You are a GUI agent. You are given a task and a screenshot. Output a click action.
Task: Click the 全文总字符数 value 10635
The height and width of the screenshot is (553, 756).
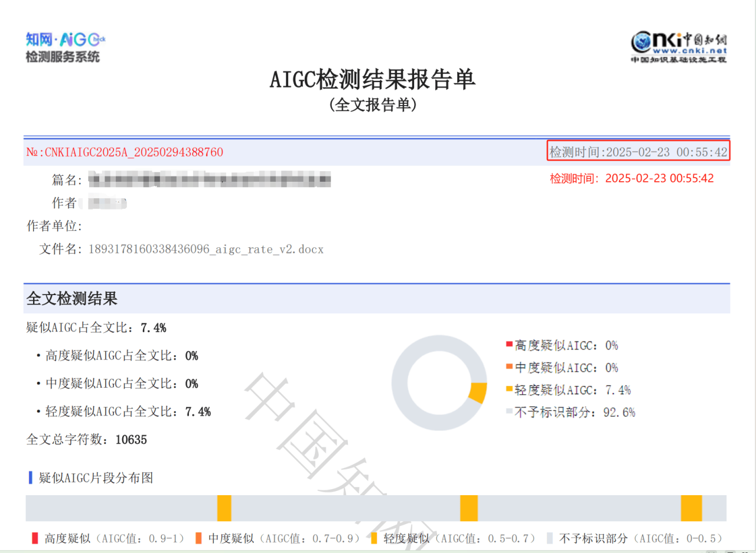click(x=131, y=440)
